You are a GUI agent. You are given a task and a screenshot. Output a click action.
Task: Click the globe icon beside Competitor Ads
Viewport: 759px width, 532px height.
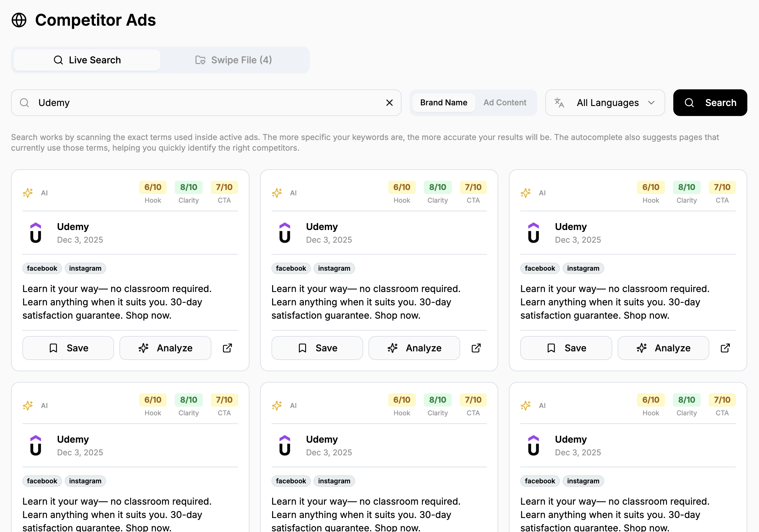pyautogui.click(x=19, y=20)
